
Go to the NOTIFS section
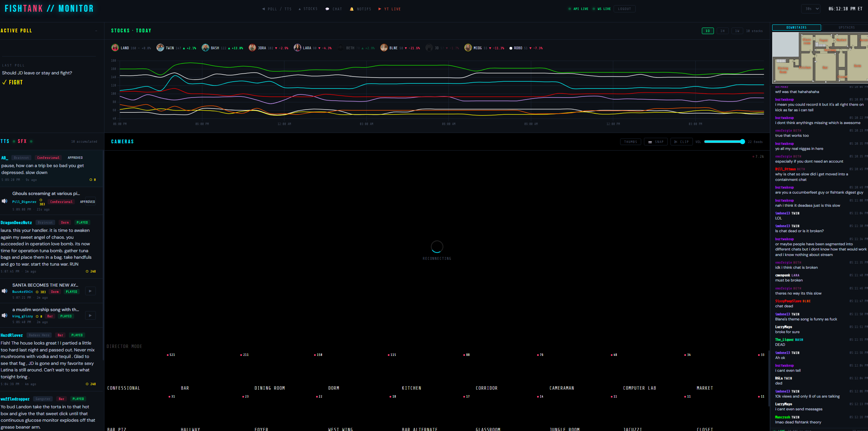[x=361, y=9]
